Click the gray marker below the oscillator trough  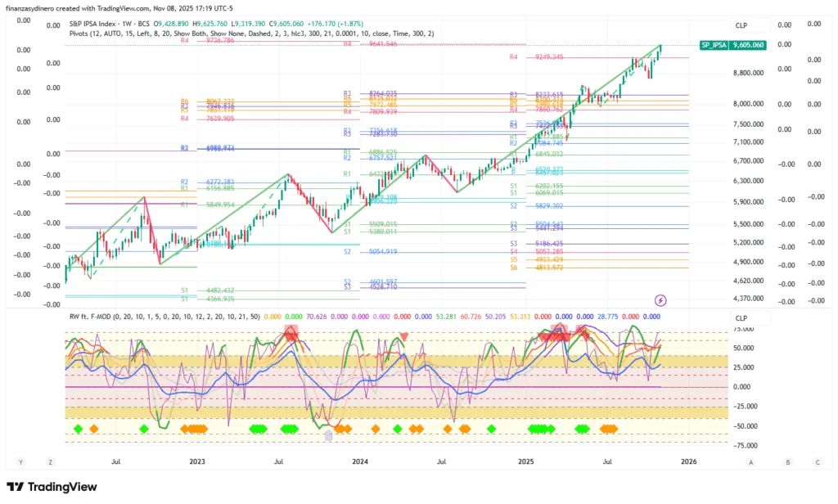point(328,436)
